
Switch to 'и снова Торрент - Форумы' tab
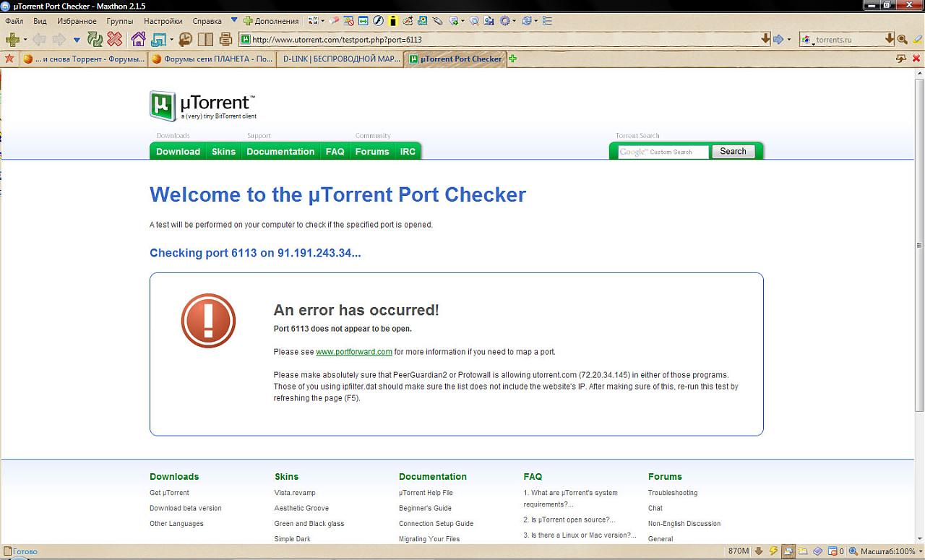84,59
